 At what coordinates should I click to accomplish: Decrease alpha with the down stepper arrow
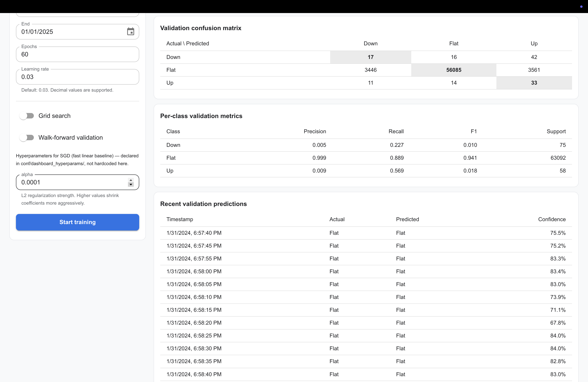tap(131, 185)
